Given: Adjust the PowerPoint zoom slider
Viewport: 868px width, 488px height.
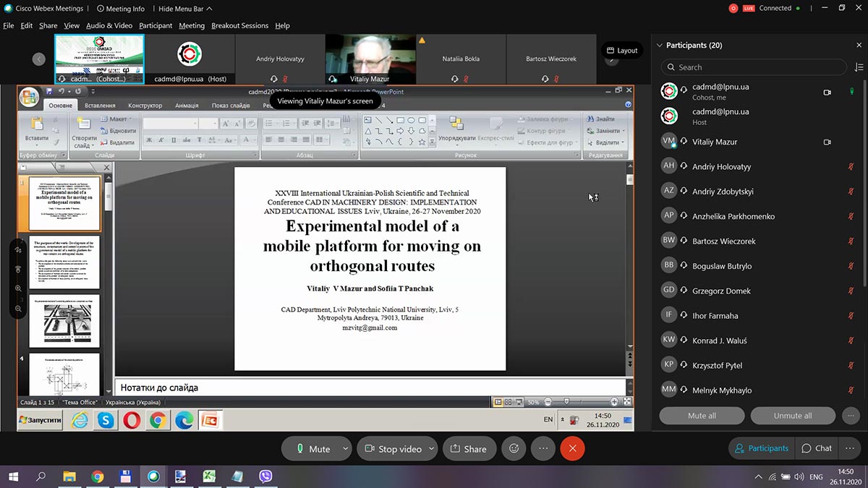Looking at the screenshot, I should 566,402.
